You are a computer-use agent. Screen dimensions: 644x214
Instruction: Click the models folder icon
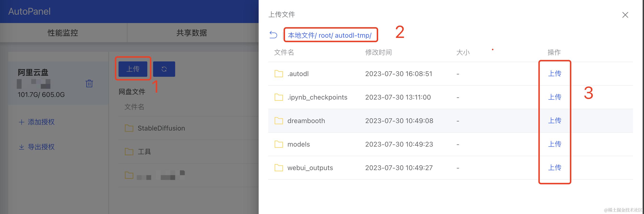click(x=279, y=144)
